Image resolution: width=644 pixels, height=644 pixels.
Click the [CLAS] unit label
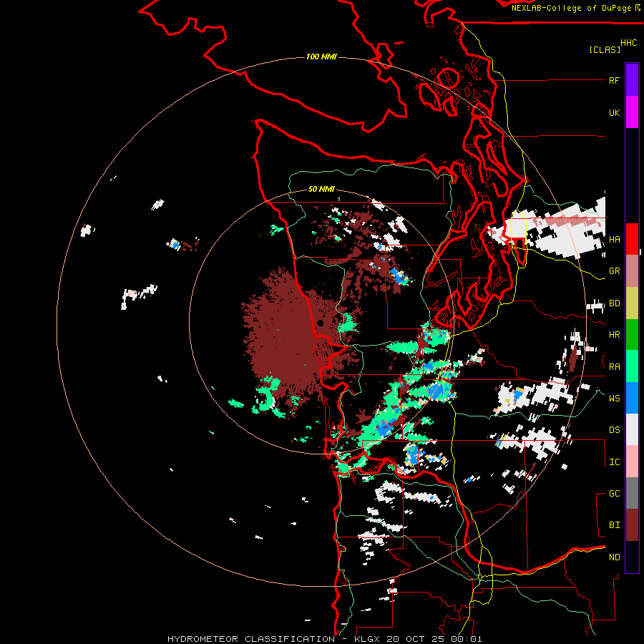click(605, 49)
